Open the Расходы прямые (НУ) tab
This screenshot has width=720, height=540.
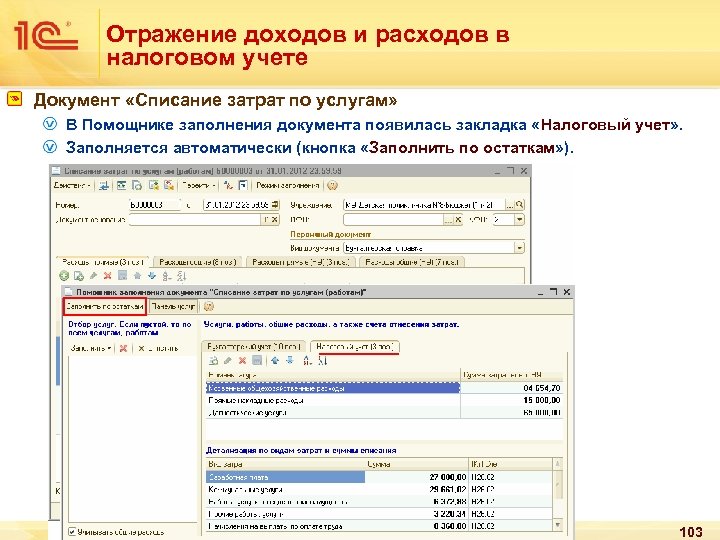pos(301,262)
